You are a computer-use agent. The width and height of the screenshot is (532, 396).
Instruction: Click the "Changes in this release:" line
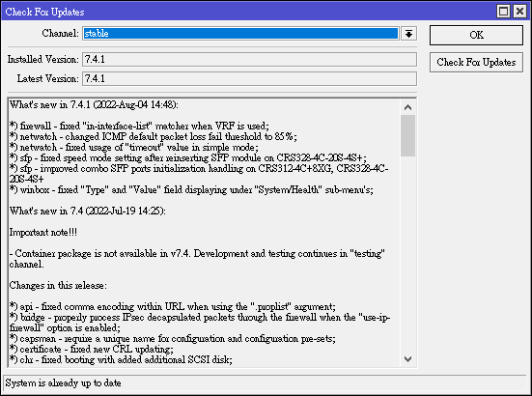[x=58, y=285]
